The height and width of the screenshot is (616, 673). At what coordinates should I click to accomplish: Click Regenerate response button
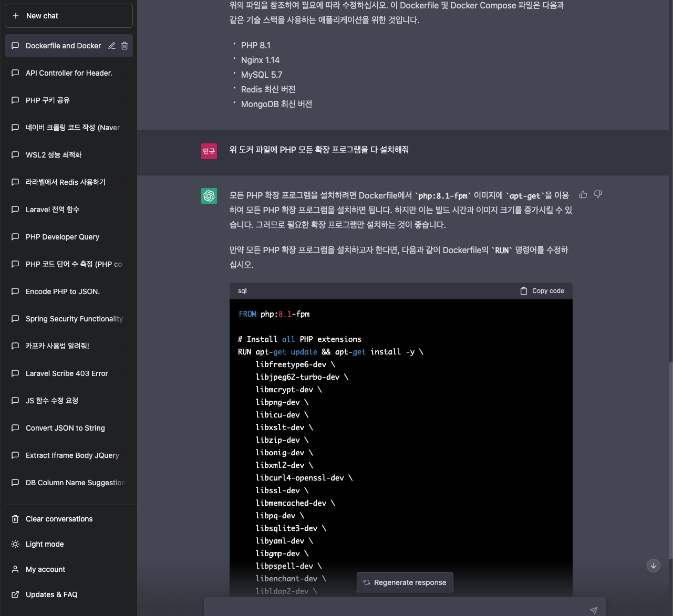coord(405,582)
